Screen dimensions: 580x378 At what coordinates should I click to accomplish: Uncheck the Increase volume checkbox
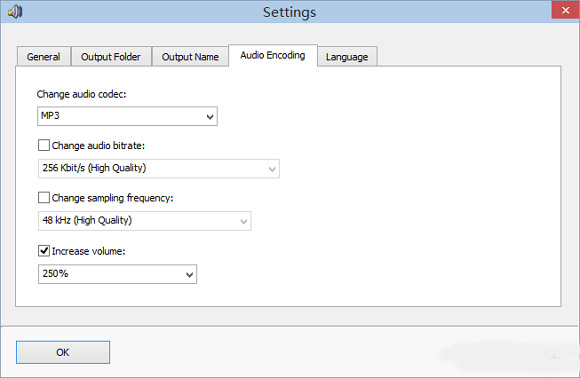(x=44, y=251)
